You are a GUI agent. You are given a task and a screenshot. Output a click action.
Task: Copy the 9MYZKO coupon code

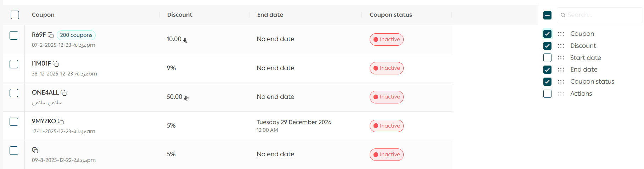(61, 122)
